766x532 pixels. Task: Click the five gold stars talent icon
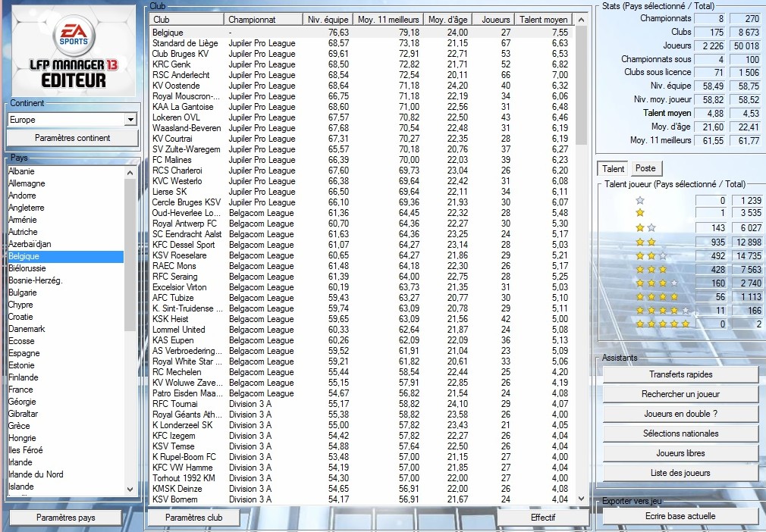click(663, 324)
